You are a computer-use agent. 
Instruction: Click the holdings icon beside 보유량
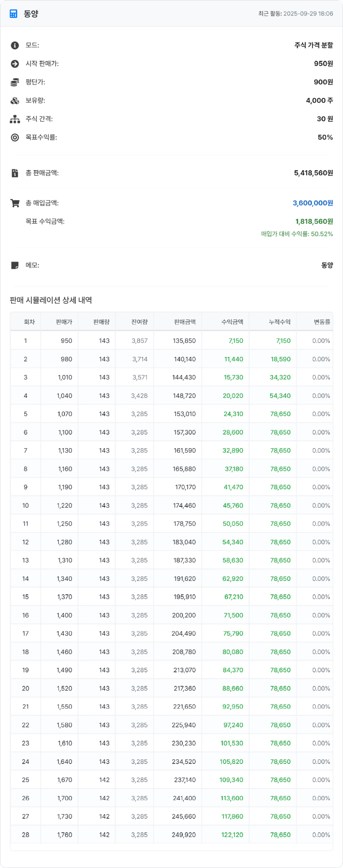(x=14, y=101)
